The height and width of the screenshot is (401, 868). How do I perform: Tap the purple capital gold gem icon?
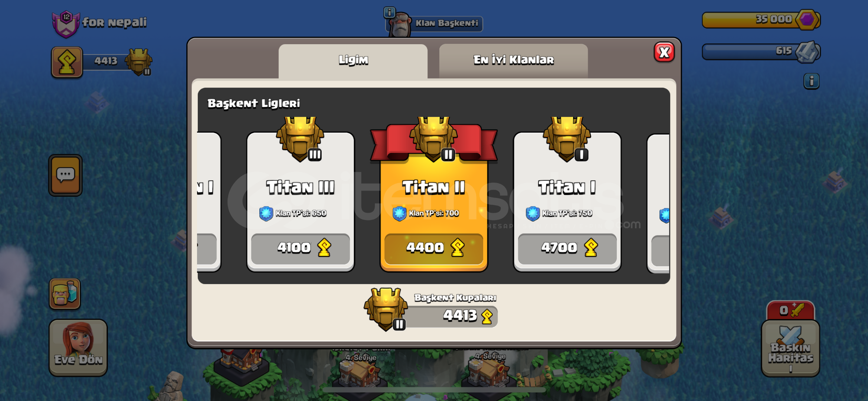(808, 19)
